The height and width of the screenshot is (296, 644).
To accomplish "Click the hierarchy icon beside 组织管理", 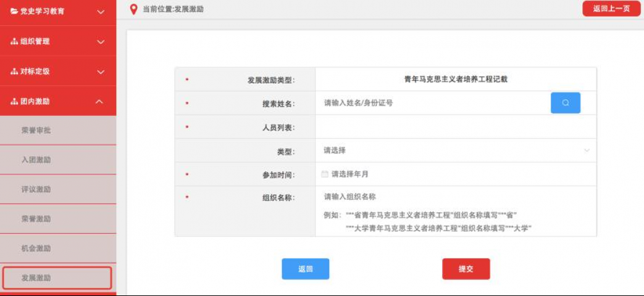I will pyautogui.click(x=14, y=41).
